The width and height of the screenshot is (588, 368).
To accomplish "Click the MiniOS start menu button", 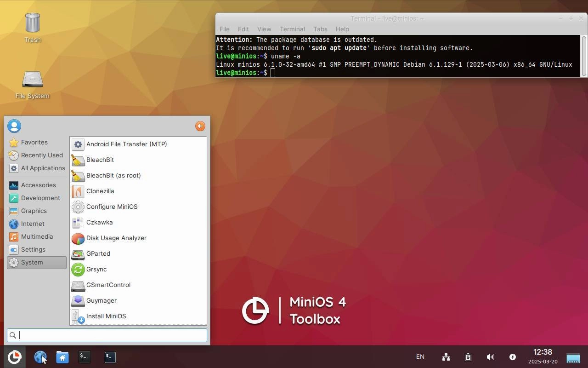I will (14, 357).
